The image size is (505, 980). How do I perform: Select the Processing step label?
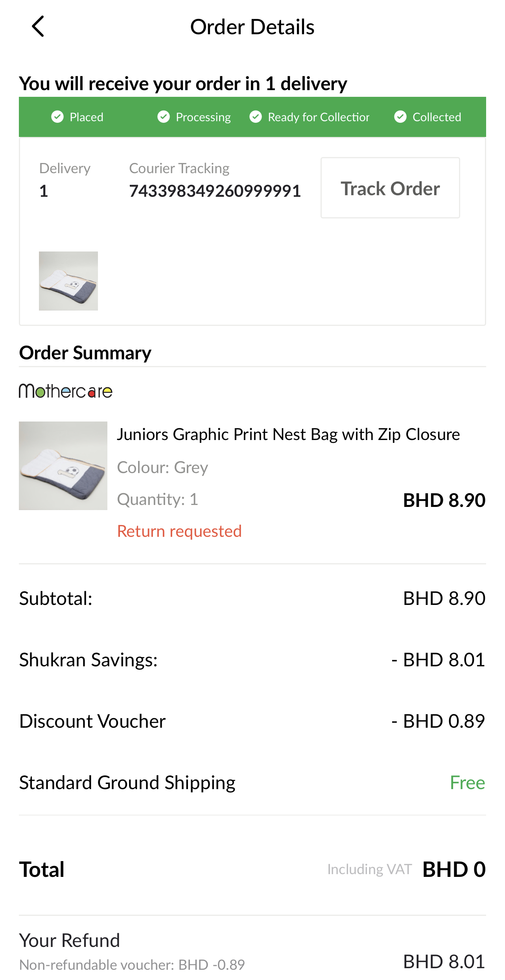click(x=203, y=117)
